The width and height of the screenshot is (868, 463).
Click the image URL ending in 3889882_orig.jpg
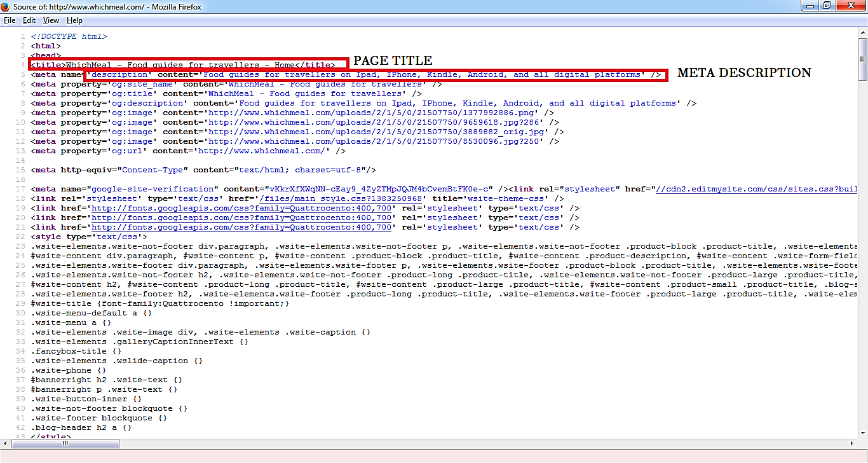point(376,132)
